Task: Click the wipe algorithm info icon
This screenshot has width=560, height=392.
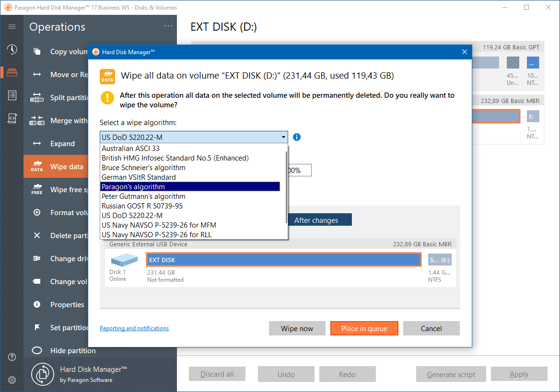Action: 297,137
